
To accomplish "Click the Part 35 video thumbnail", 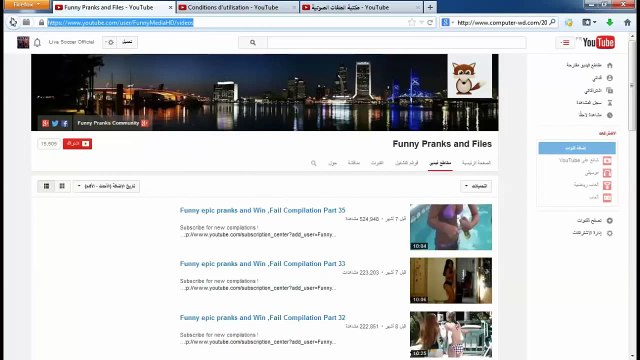I will pyautogui.click(x=451, y=227).
